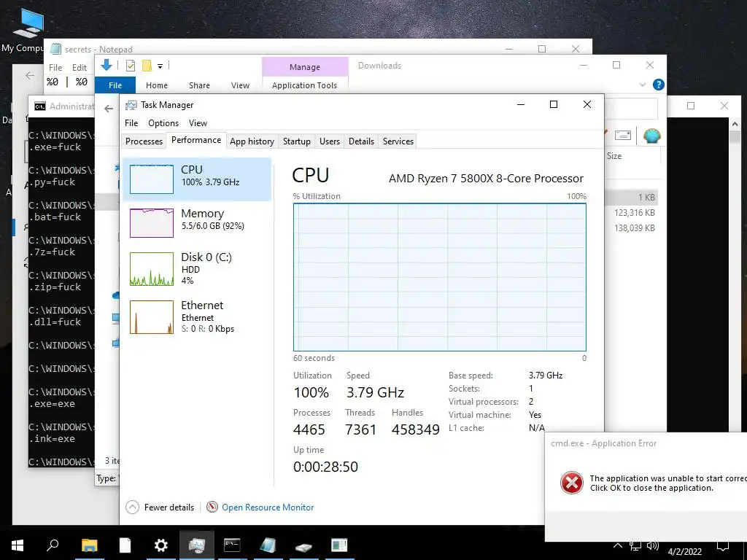The image size is (747, 560).
Task: Select the Memory performance item
Action: (x=197, y=222)
